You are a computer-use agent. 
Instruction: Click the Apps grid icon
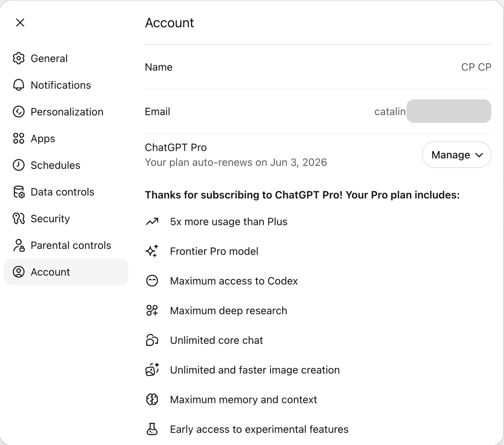(18, 138)
